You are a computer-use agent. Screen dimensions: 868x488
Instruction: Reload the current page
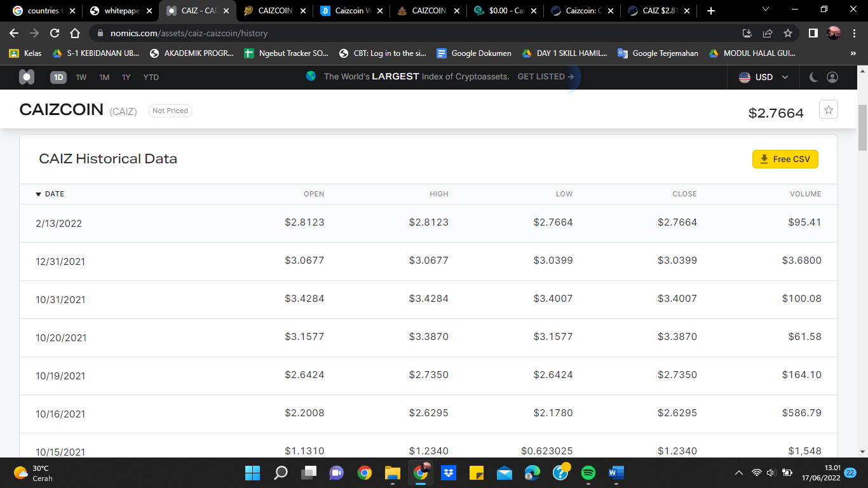click(x=55, y=33)
